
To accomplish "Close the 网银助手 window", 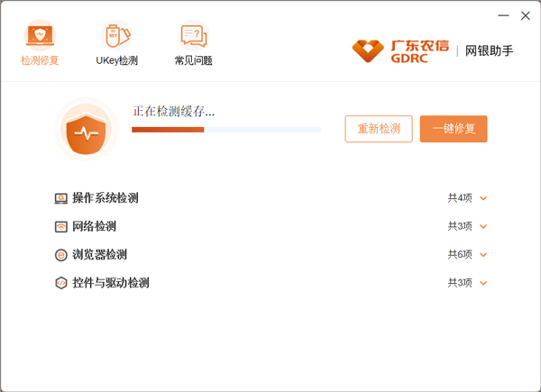I will click(x=526, y=15).
